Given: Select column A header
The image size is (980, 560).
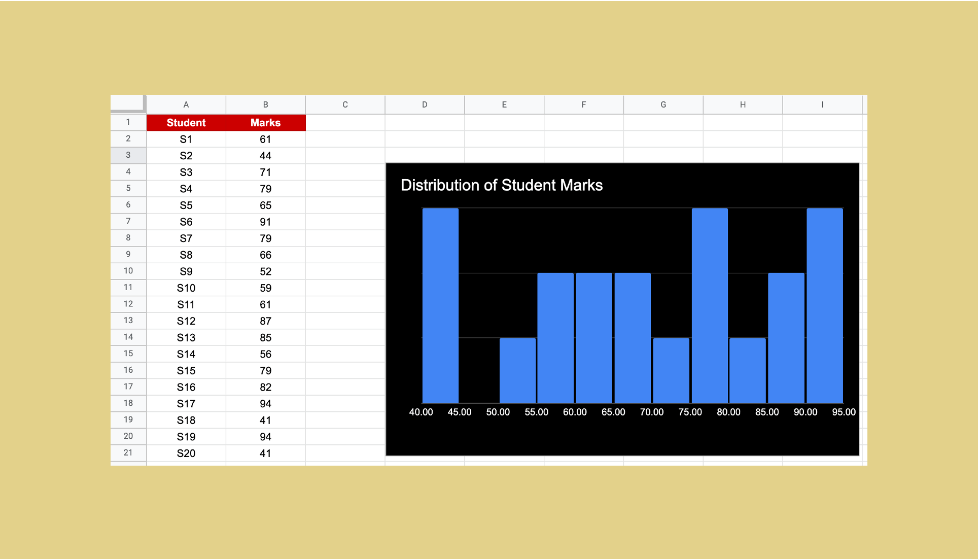Looking at the screenshot, I should tap(186, 104).
